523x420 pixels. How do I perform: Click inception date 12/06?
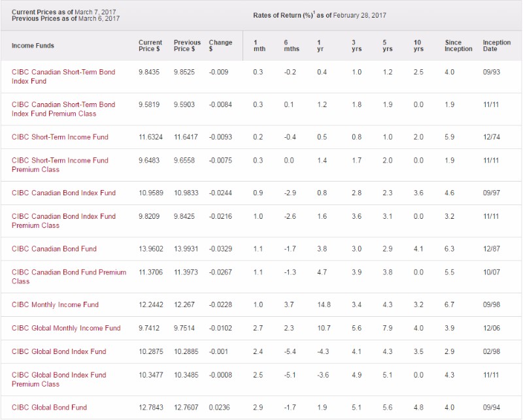pos(492,329)
